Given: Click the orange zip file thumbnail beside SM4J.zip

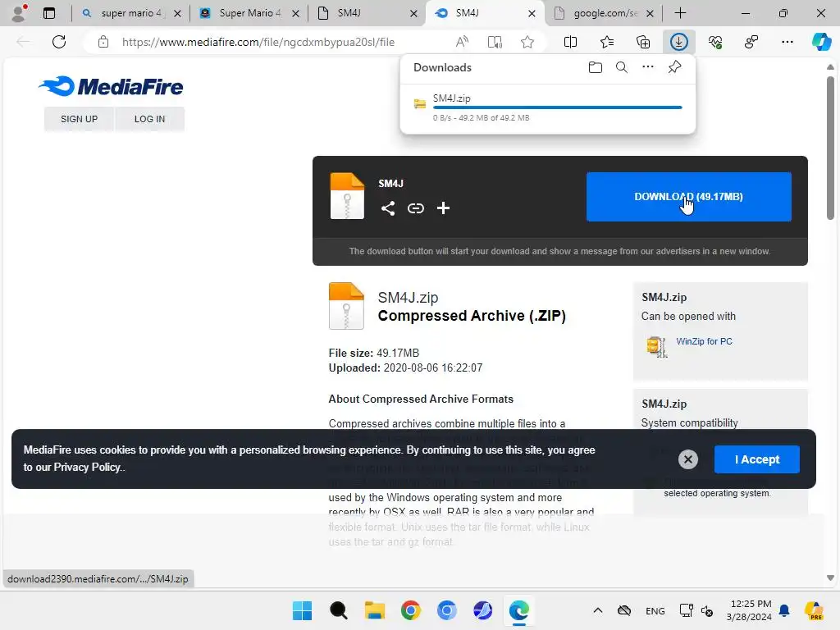Looking at the screenshot, I should (346, 306).
